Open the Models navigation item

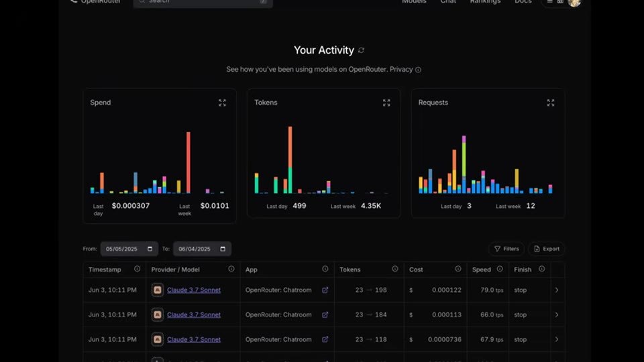[414, 1]
